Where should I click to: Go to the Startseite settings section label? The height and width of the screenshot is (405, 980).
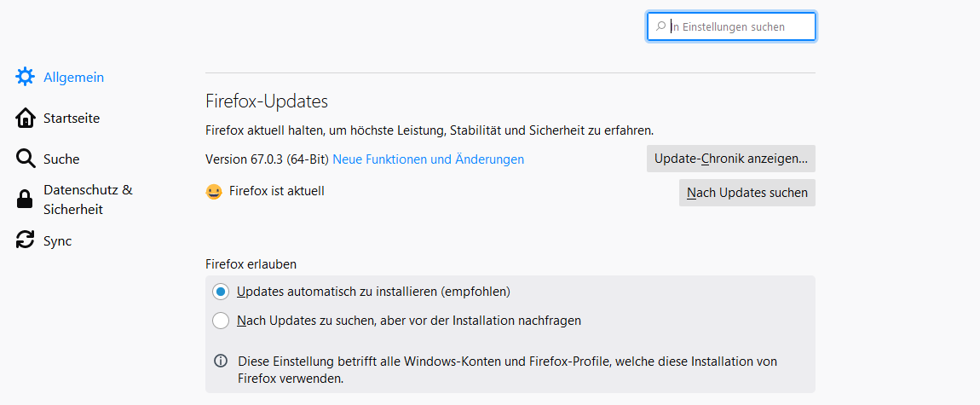[72, 119]
